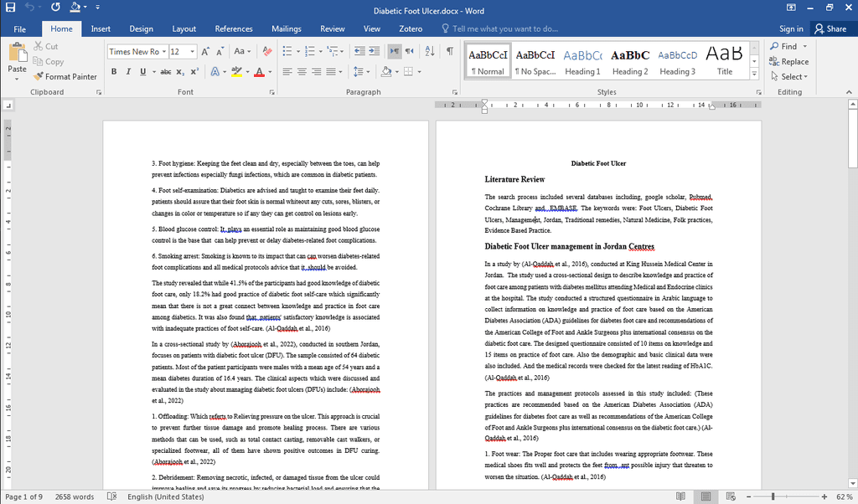The height and width of the screenshot is (504, 858).
Task: Open the Select dropdown in Editing
Action: point(789,76)
